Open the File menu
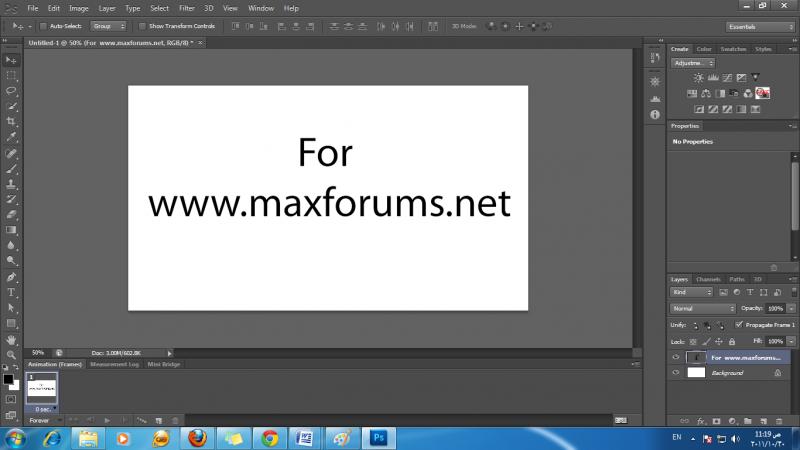Image resolution: width=800 pixels, height=450 pixels. [x=33, y=8]
